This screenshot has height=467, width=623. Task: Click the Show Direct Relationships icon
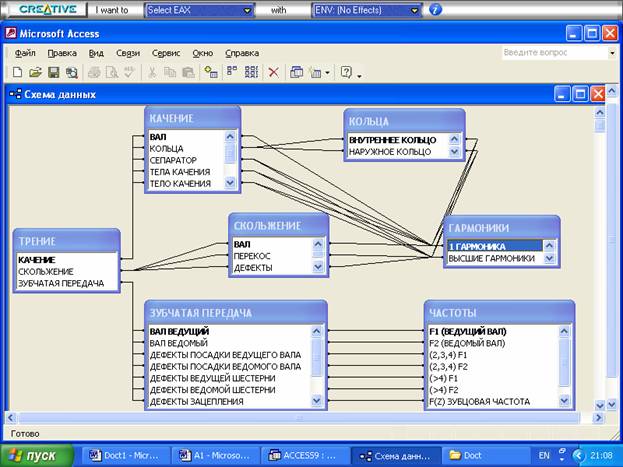[232, 72]
